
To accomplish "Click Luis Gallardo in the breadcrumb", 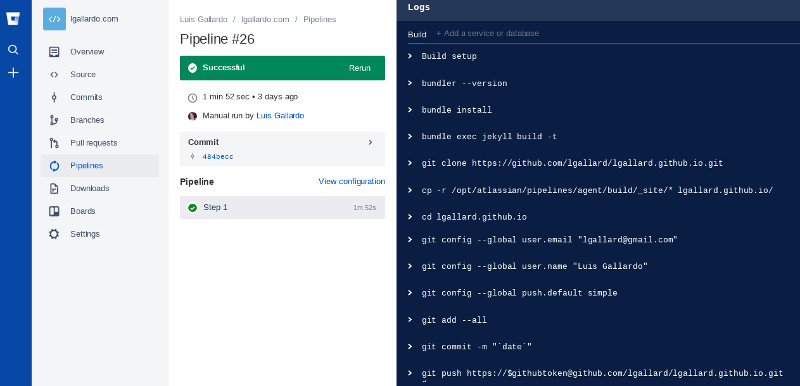I will tap(204, 19).
